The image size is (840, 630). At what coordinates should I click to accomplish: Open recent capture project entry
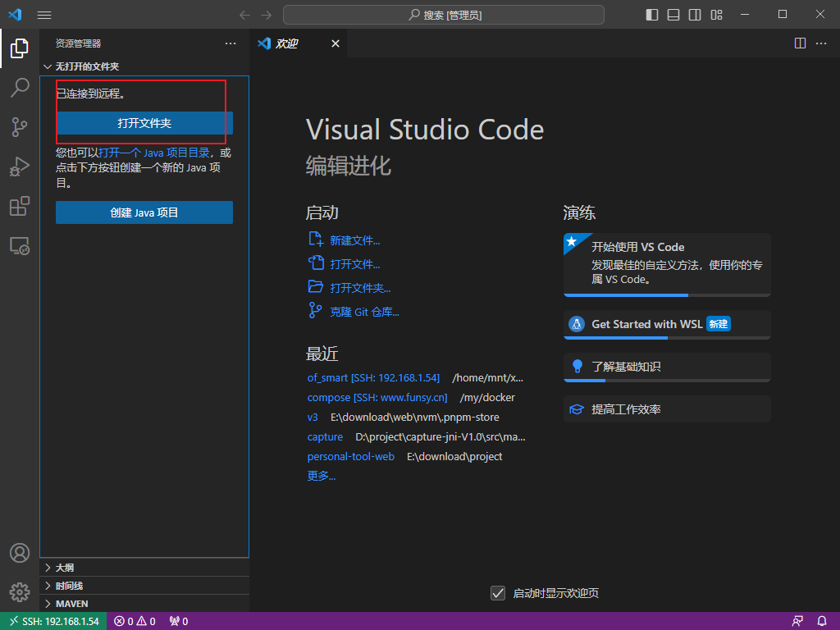pyautogui.click(x=325, y=436)
